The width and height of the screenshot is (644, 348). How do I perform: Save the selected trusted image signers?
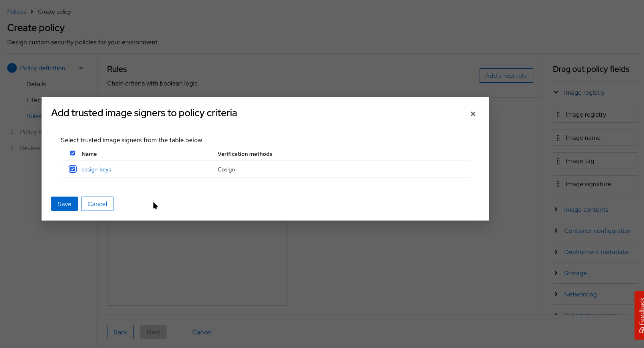(64, 204)
